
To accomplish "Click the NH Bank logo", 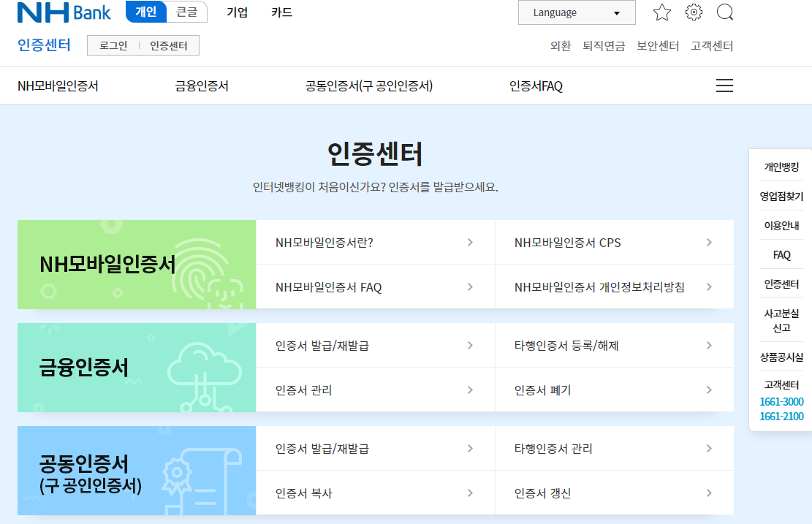I will 64,12.
